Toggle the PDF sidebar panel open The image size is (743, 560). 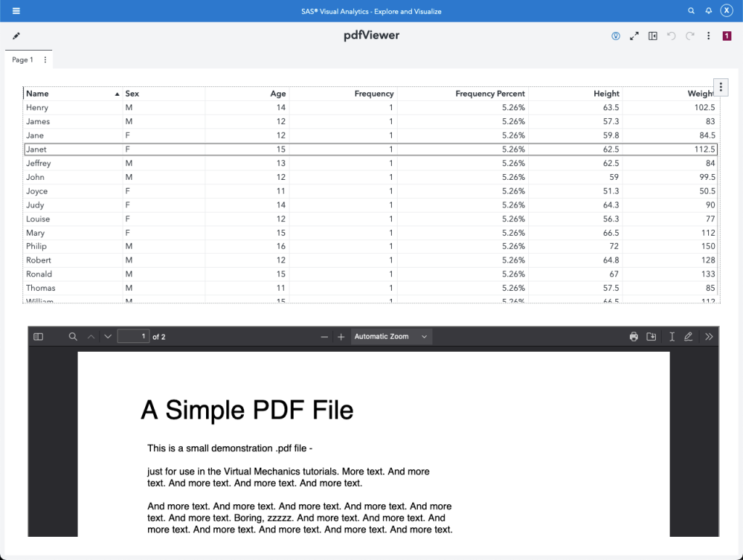click(37, 337)
